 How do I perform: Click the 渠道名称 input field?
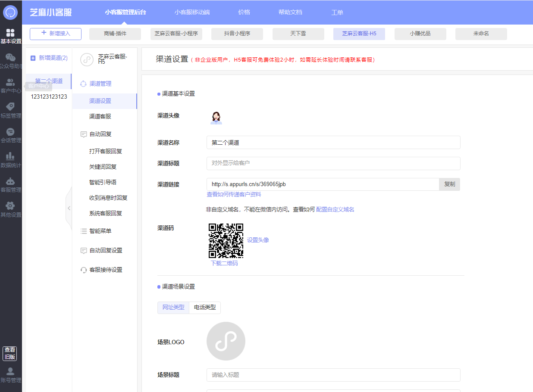(333, 143)
